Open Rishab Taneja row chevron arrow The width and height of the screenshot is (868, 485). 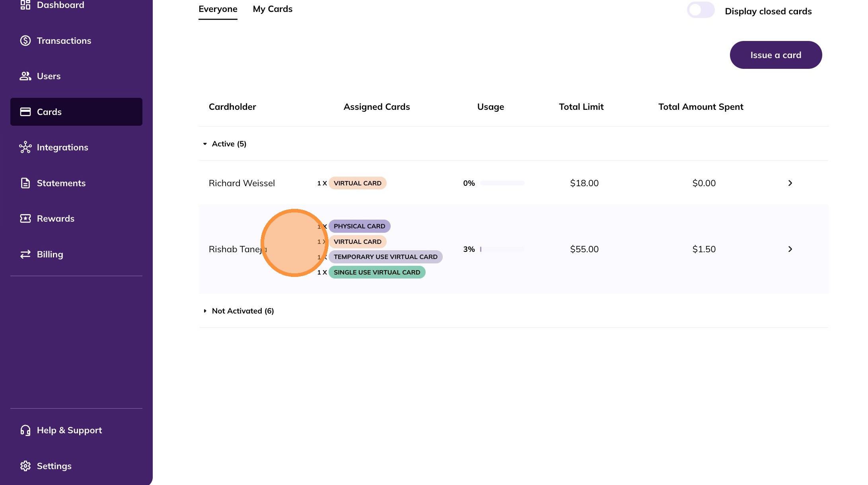[790, 249]
